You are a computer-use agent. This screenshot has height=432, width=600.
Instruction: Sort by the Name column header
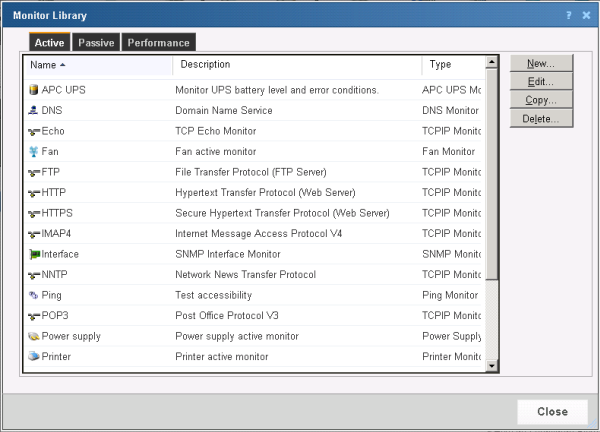coord(98,65)
